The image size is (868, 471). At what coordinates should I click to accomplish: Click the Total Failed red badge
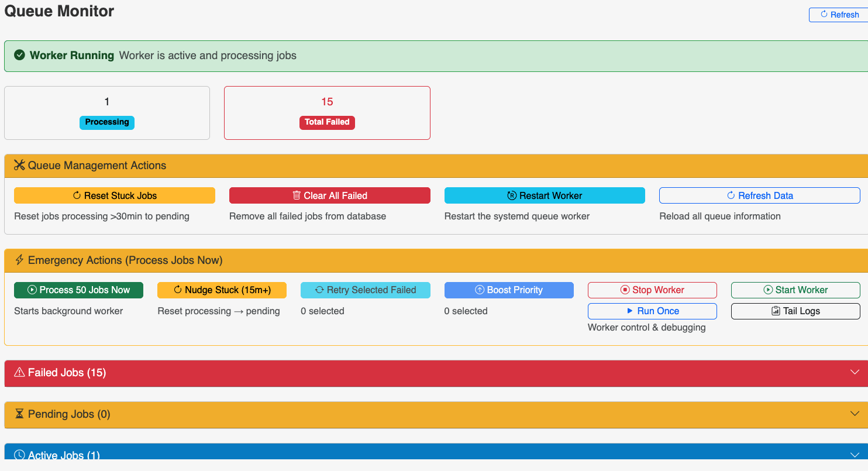(327, 122)
